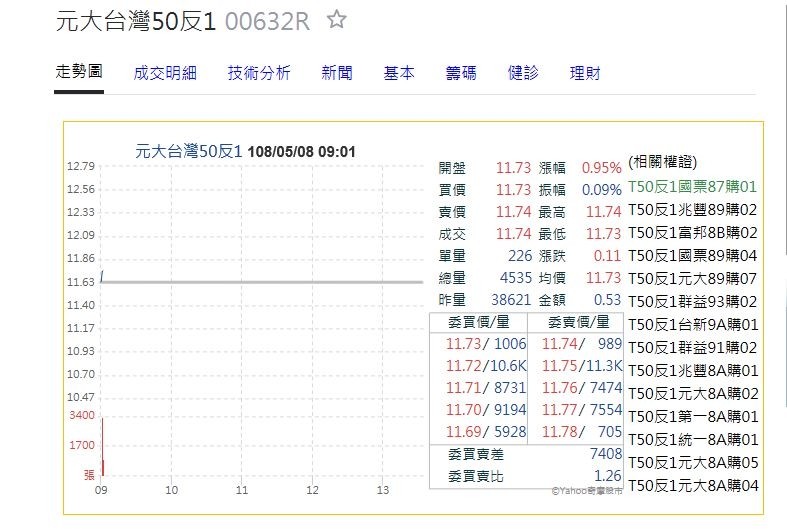The height and width of the screenshot is (529, 787).
Task: Open warrant T50反1國票87購01
Action: [x=692, y=187]
